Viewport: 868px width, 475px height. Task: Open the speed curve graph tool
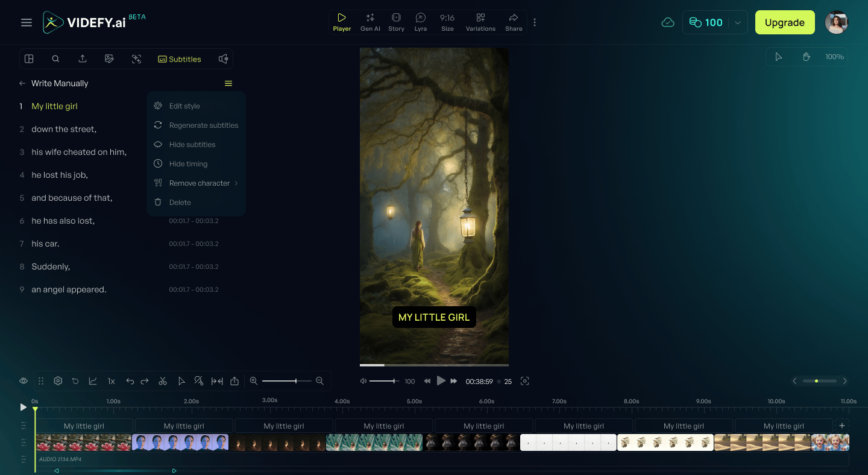pos(93,381)
